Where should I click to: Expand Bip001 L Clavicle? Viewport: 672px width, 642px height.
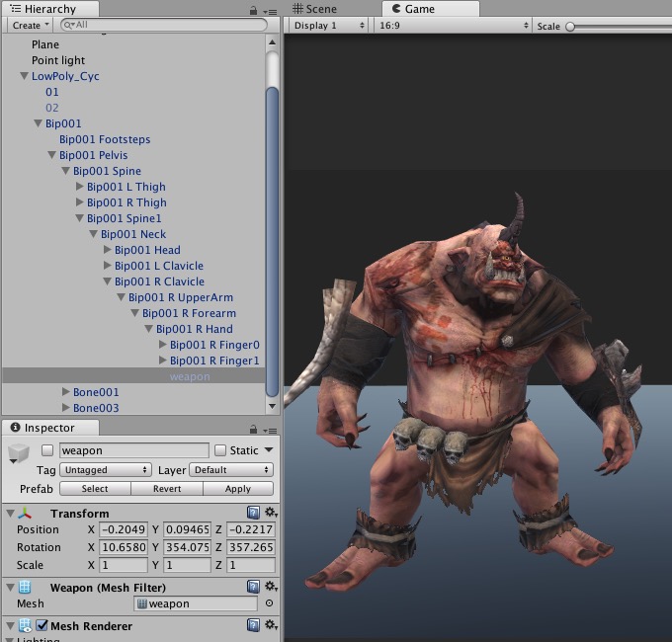(x=108, y=266)
